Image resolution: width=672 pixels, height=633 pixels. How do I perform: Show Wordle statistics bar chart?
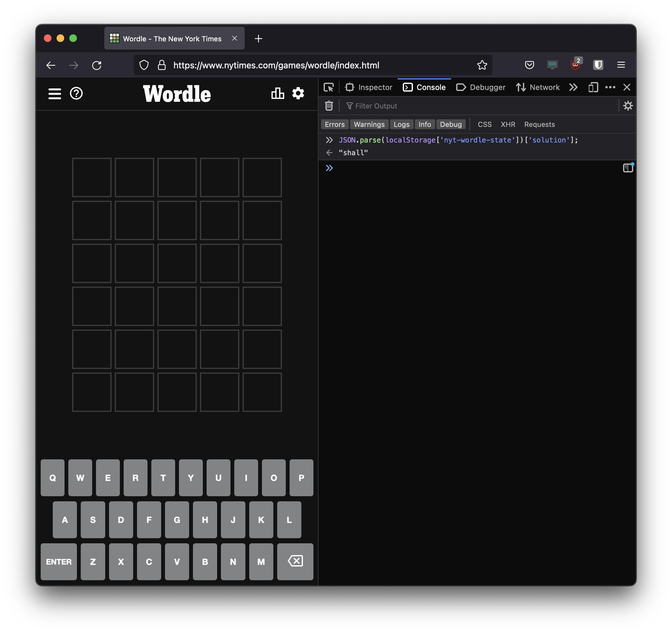point(278,94)
